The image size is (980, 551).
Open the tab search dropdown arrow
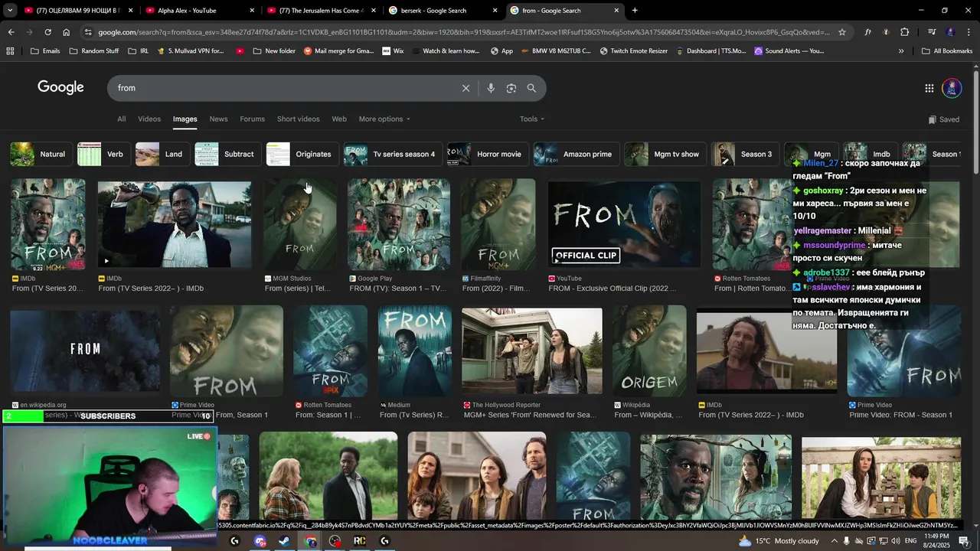click(x=10, y=11)
